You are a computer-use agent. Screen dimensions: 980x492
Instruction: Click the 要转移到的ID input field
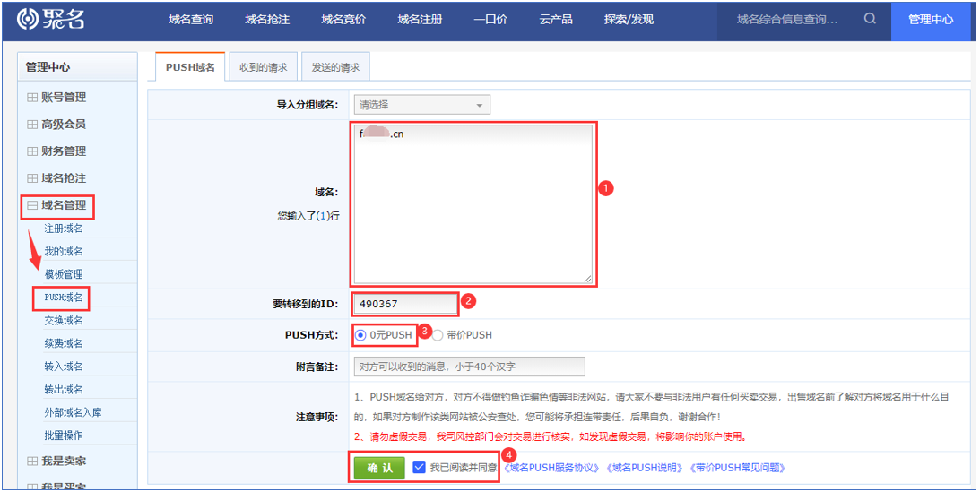click(x=405, y=304)
